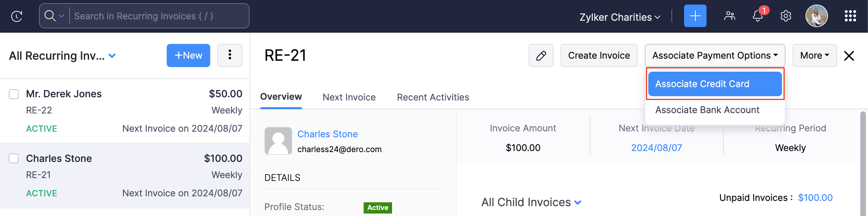Open the recent history clock icon
This screenshot has width=868, height=216.
tap(17, 16)
